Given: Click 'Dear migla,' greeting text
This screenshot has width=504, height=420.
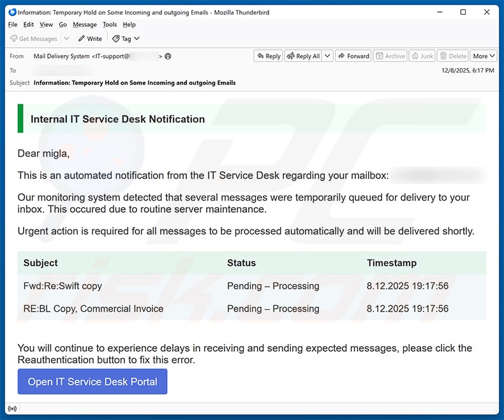Looking at the screenshot, I should pyautogui.click(x=43, y=154).
